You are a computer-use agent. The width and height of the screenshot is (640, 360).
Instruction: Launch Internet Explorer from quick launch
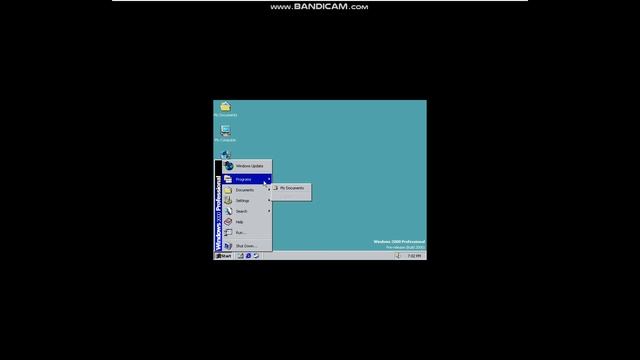pos(248,256)
